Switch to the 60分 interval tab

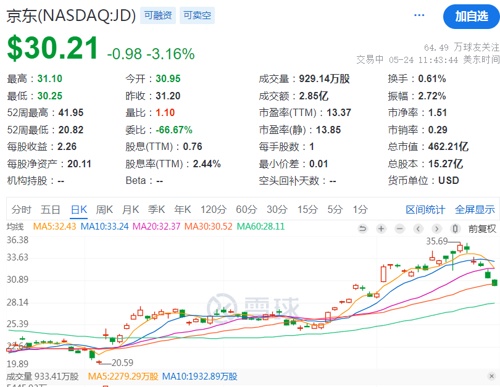click(246, 210)
